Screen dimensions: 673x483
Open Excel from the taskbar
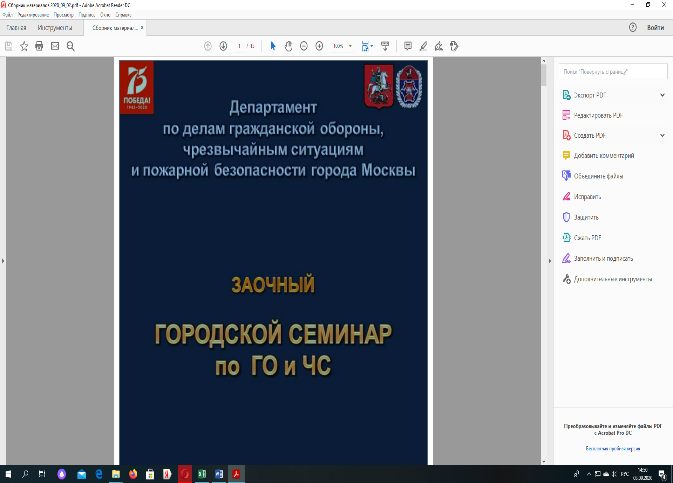(202, 474)
